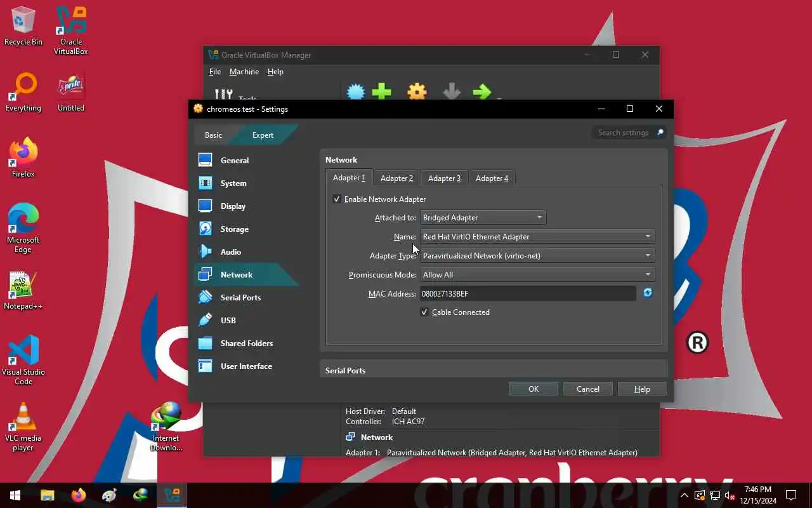The width and height of the screenshot is (812, 508).
Task: Generate a new random MAC address
Action: point(648,293)
